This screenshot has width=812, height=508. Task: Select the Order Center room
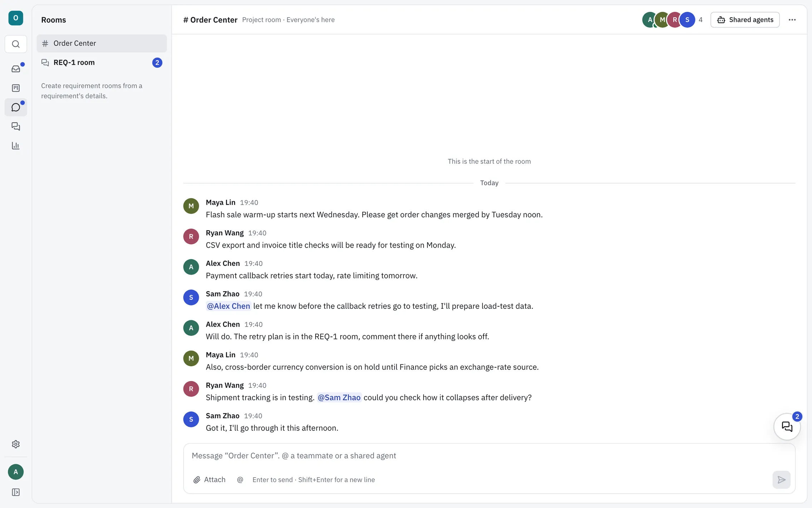[x=101, y=43]
